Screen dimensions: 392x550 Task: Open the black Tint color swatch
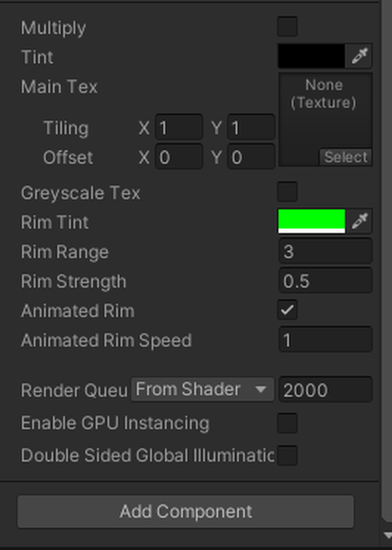tap(311, 56)
